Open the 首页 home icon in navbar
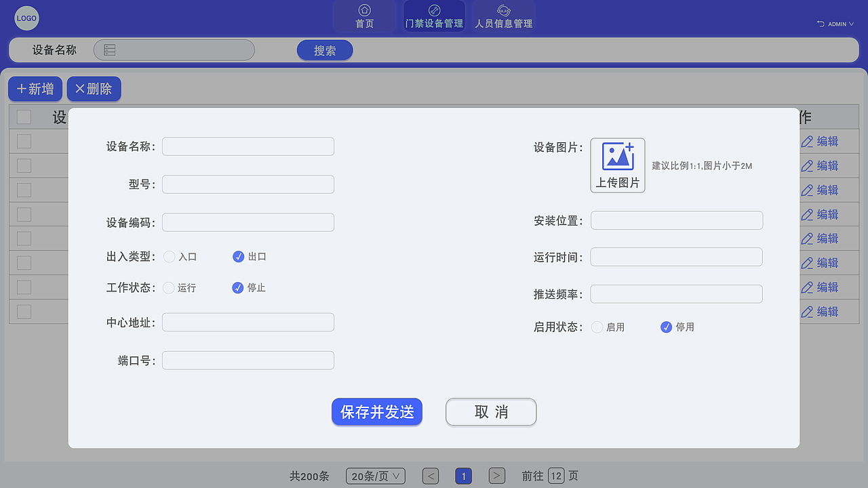Image resolution: width=868 pixels, height=488 pixels. click(x=364, y=11)
